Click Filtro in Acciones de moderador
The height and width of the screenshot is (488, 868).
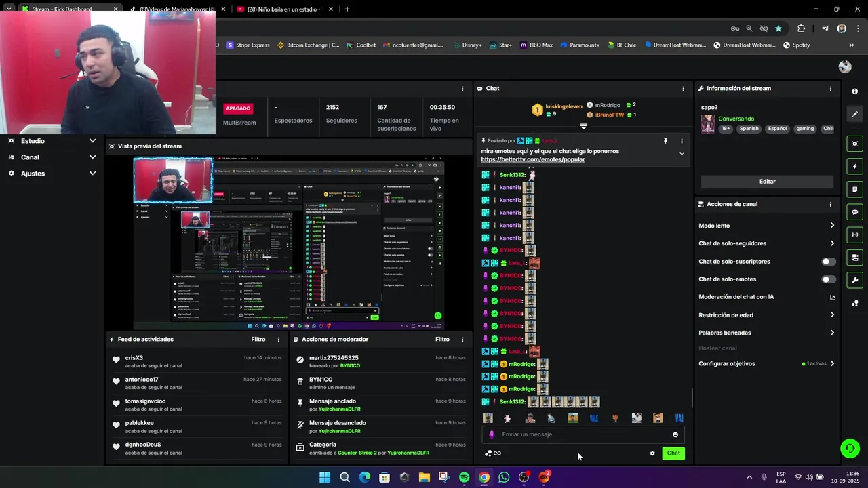pyautogui.click(x=442, y=339)
